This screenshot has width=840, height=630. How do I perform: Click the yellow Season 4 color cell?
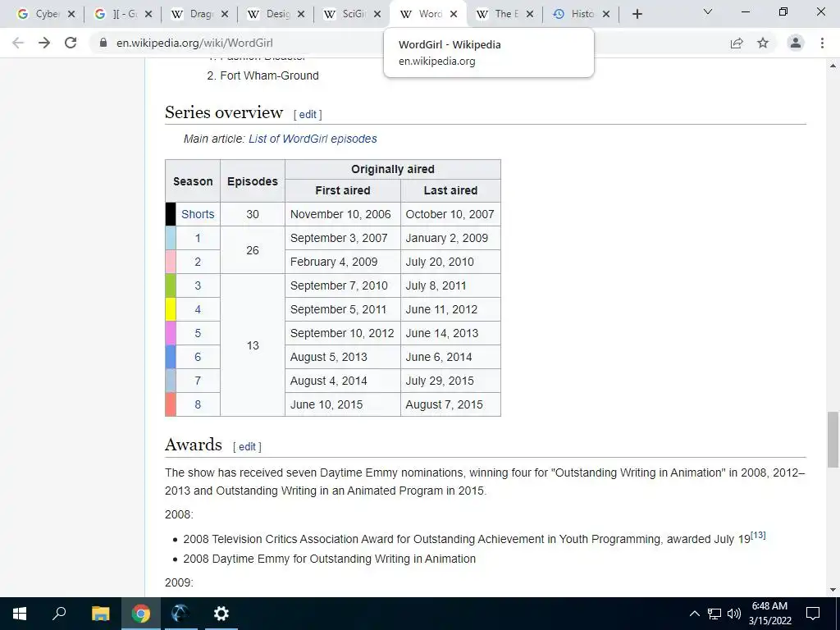pyautogui.click(x=171, y=309)
